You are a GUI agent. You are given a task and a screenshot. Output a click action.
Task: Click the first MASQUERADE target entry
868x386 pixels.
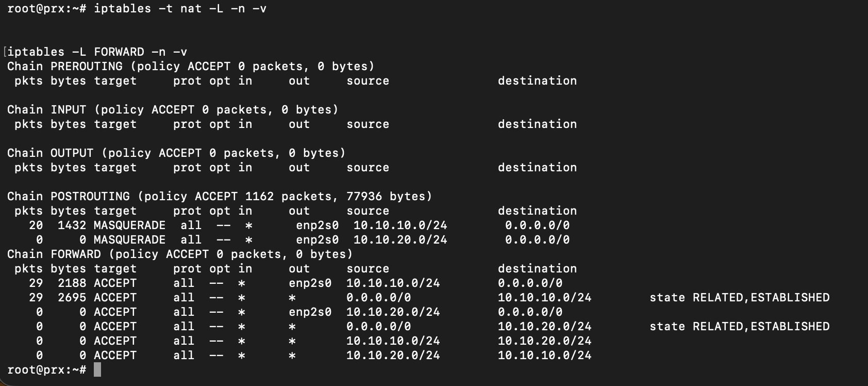[x=129, y=226]
